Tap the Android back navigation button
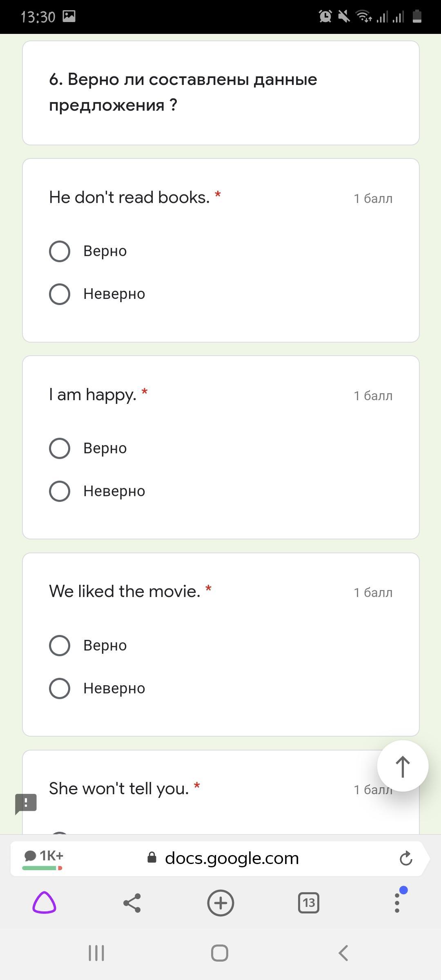Screen dimensions: 441x980 click(343, 953)
